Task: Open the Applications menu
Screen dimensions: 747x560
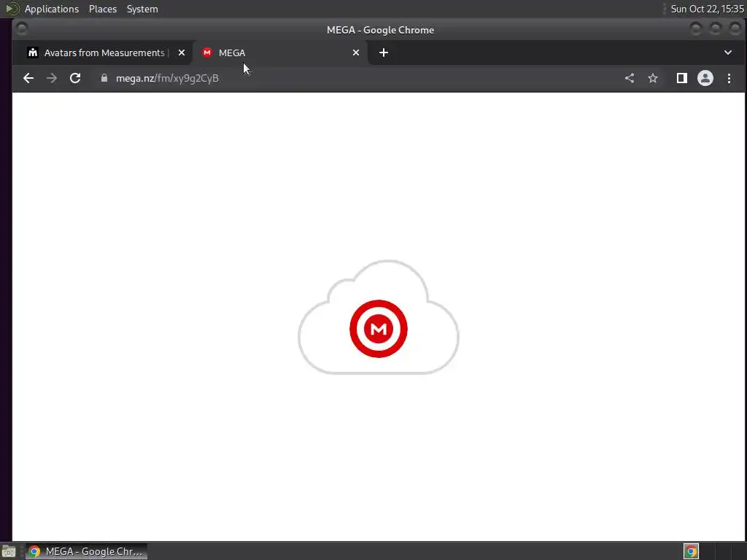Action: tap(52, 9)
